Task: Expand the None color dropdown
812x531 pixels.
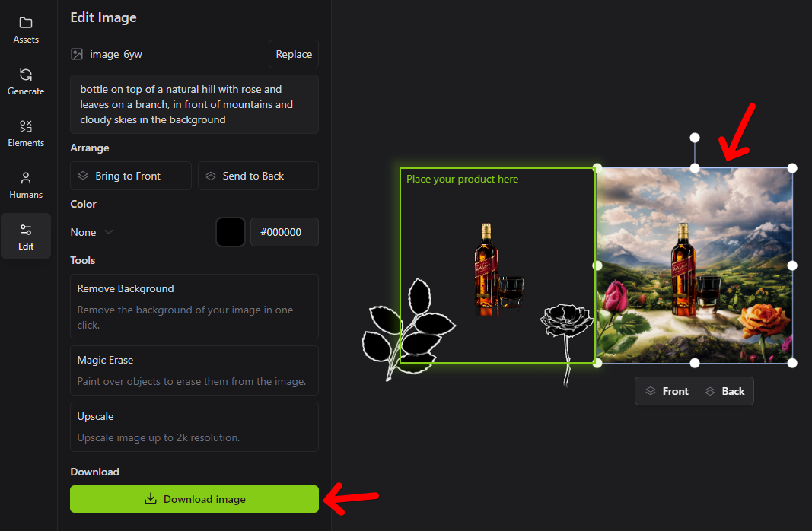Action: (x=91, y=232)
